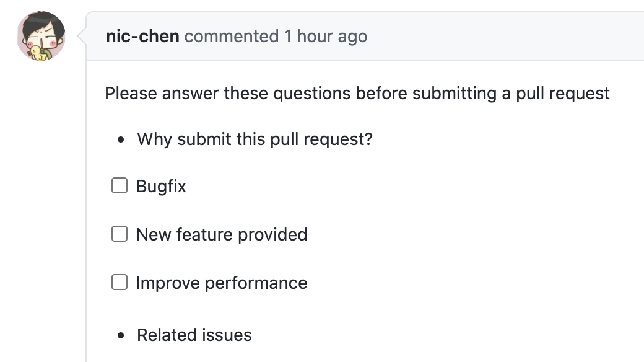Click the bullet before 'Why submit this pull request?'
Viewport: 644px width, 362px height.
pos(121,140)
